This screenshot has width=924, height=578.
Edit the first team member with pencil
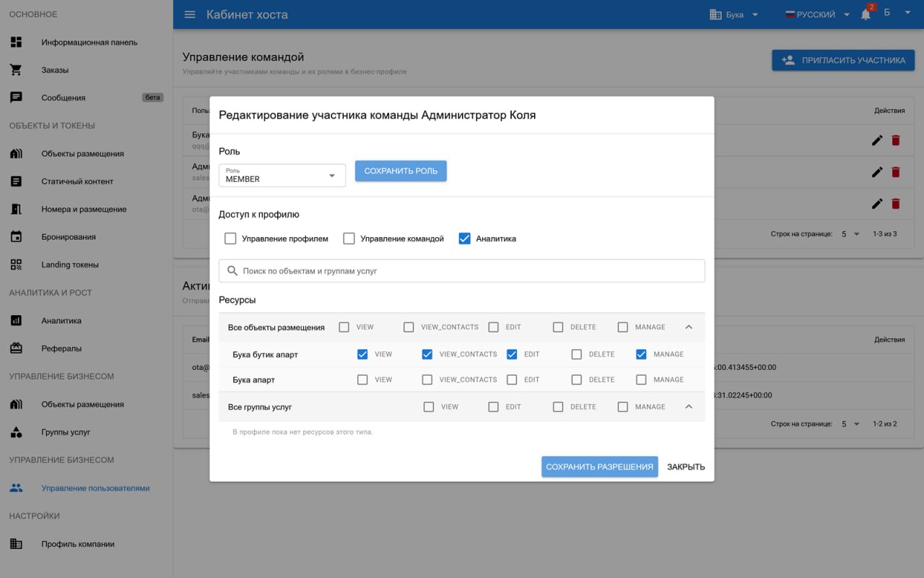[x=877, y=140]
